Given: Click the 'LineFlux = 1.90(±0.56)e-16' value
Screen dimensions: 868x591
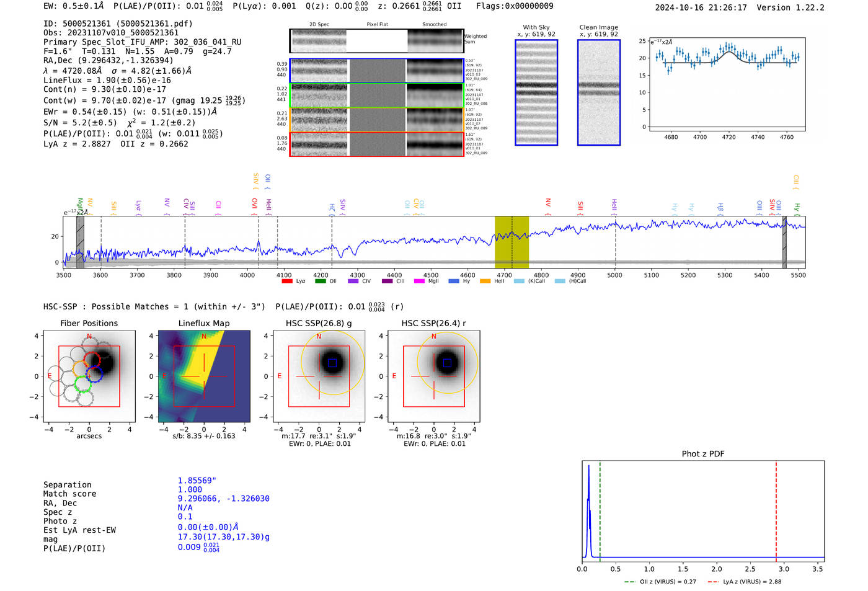Looking at the screenshot, I should [107, 81].
